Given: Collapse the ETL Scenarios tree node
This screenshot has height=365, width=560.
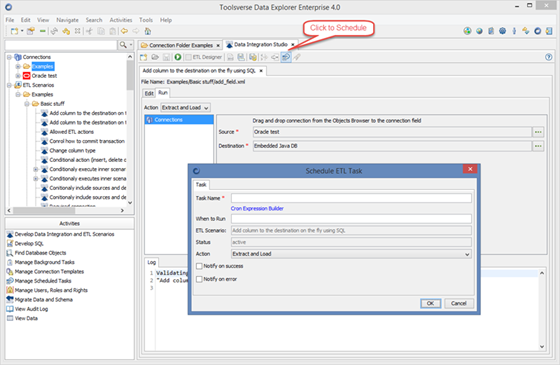Looking at the screenshot, I should (9, 85).
